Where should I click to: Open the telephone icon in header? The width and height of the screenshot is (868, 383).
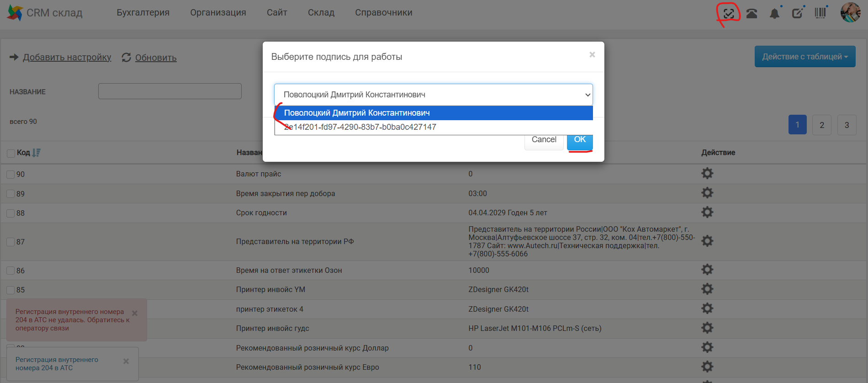coord(752,14)
